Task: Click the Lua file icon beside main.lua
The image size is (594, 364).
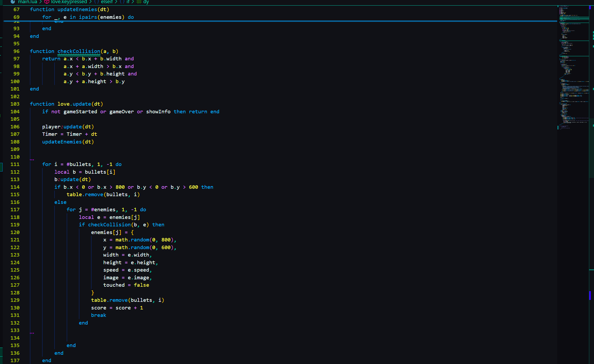Action: (13, 2)
